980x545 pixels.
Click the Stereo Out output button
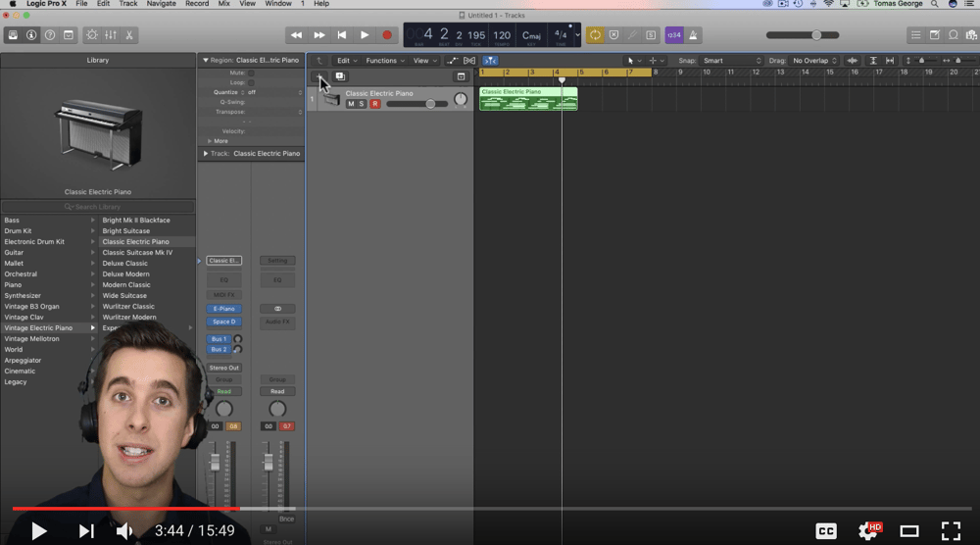[x=223, y=368]
